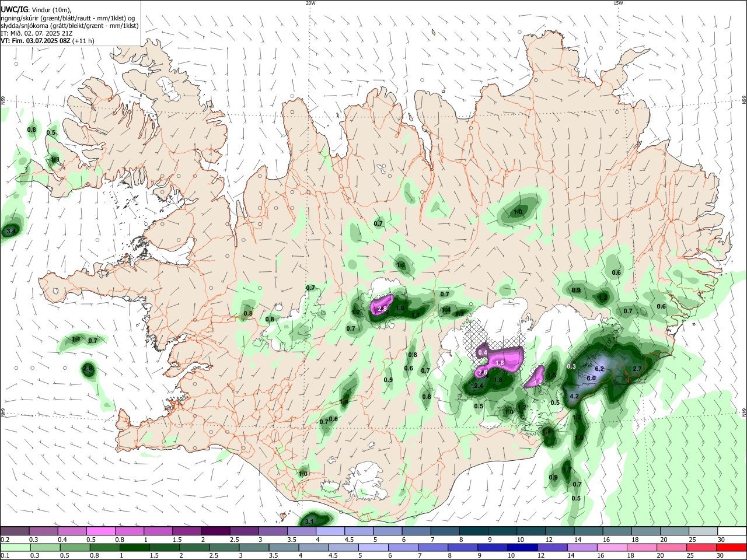Click the 6.2 precipitation value on the map
Viewport: 747px width, 560px height.
[599, 369]
